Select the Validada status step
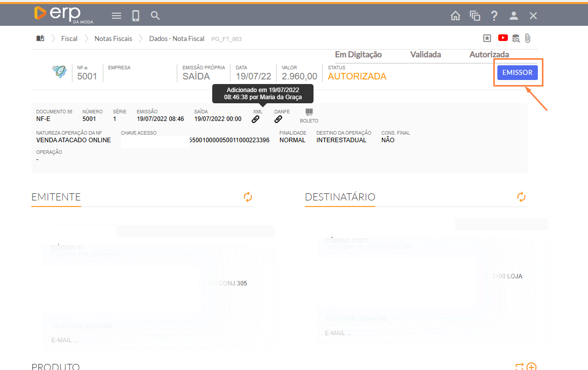The image size is (588, 370). [425, 55]
